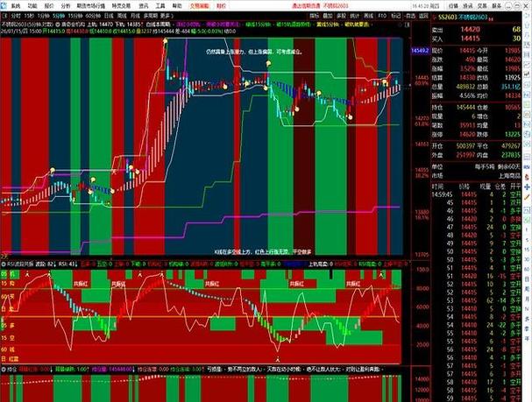
Task: Click the 标记 toolbar button
Action: coord(395,16)
